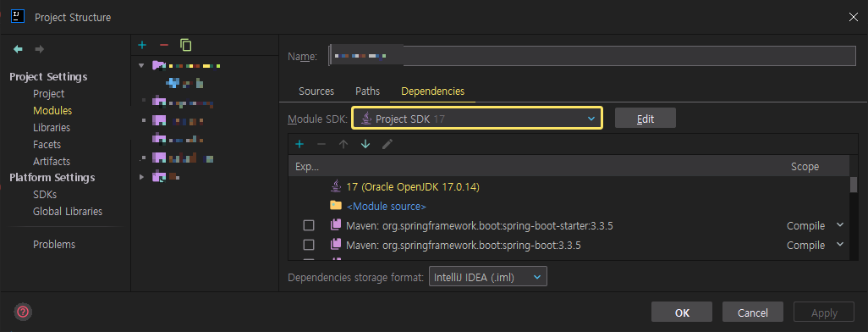
Task: Click the move dependency down arrow
Action: pos(365,144)
